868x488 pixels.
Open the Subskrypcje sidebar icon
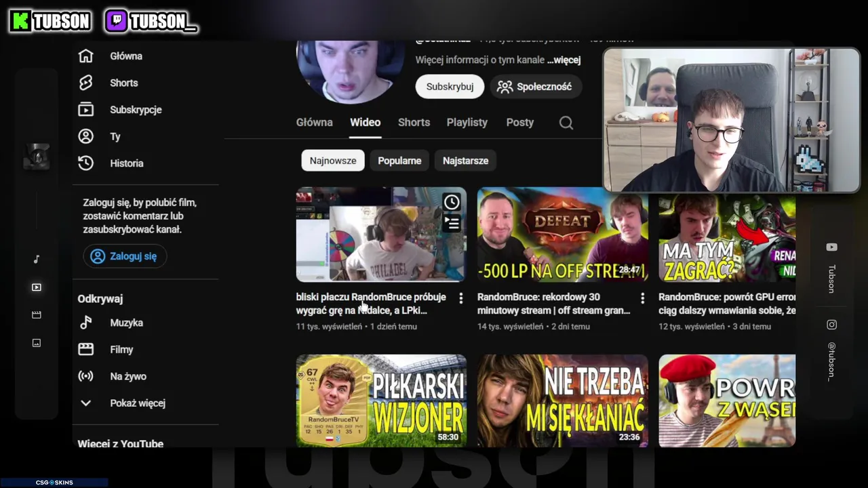coord(85,110)
